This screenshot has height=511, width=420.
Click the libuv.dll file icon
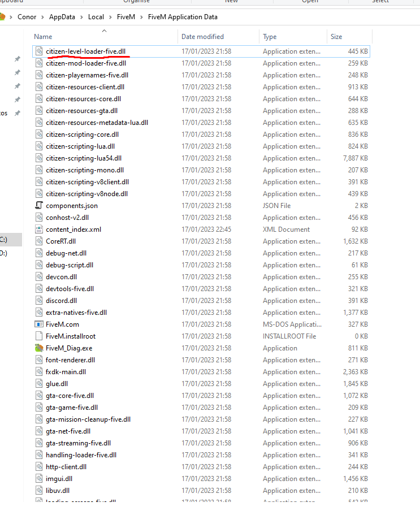39,491
